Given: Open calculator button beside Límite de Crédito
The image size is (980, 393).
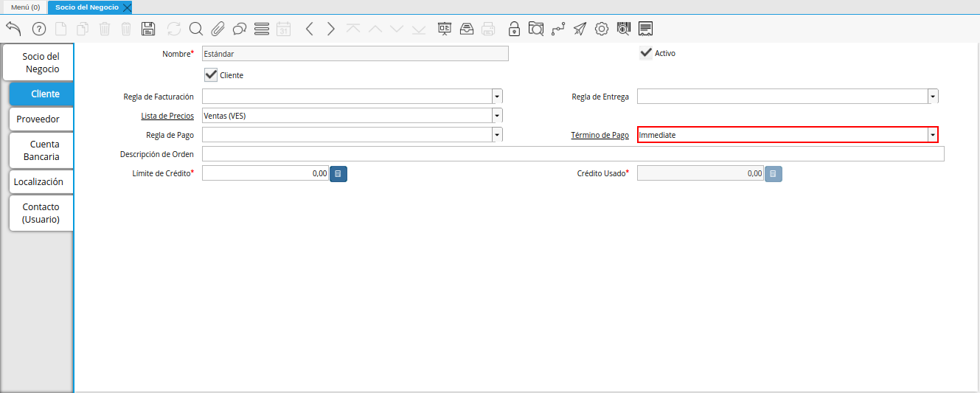Looking at the screenshot, I should 338,173.
